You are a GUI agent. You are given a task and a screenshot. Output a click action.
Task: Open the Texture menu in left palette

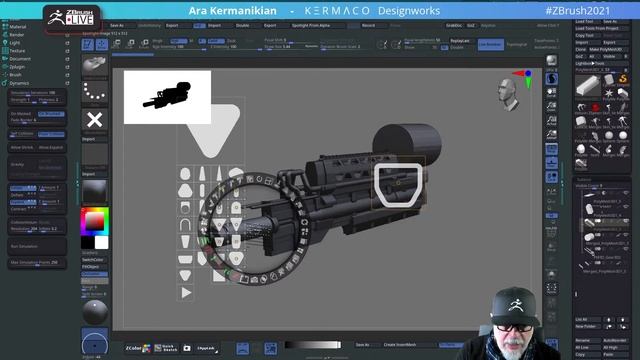tap(17, 51)
